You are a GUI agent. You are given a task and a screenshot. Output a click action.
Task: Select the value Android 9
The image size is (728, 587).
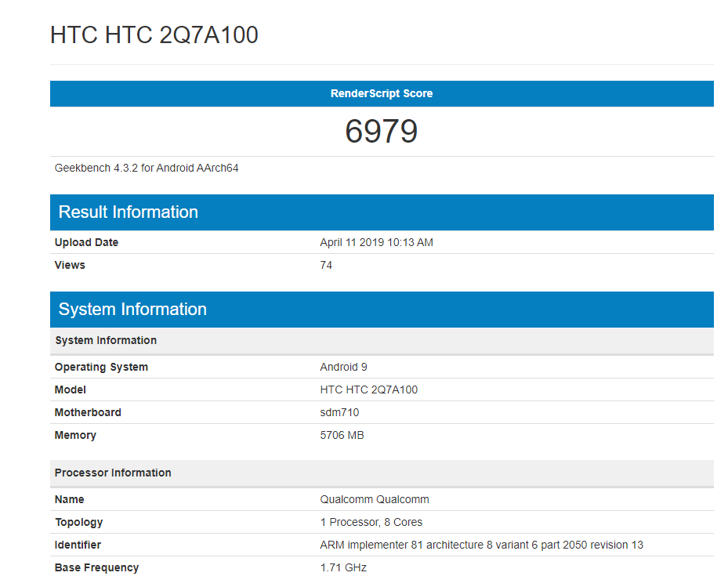point(343,367)
